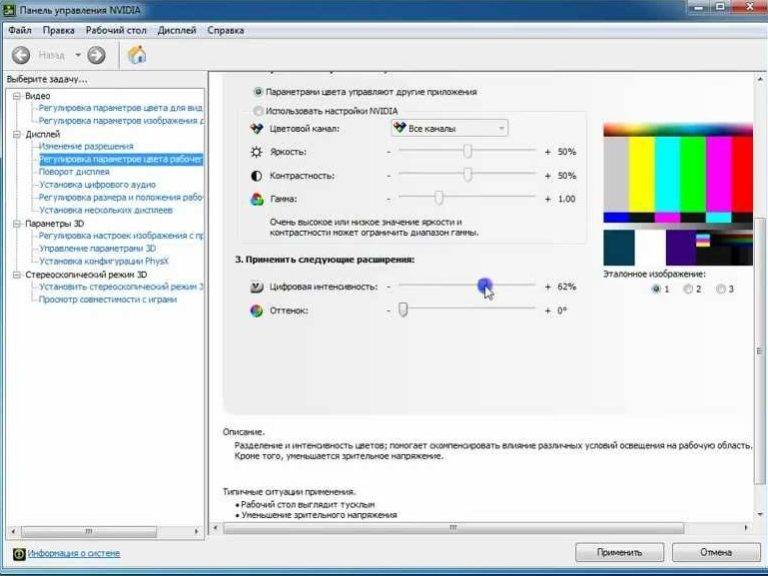Open 'Установка нескольких дисплеев' task

point(106,210)
